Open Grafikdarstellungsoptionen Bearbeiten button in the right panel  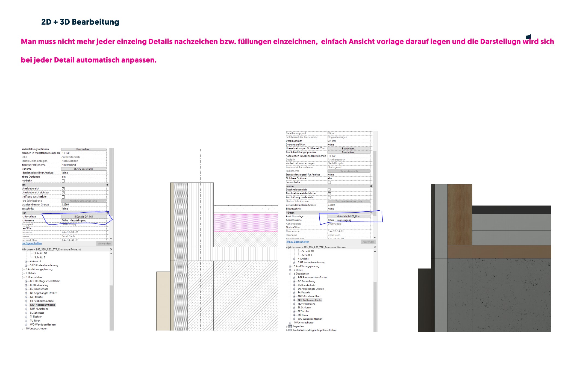pyautogui.click(x=349, y=152)
